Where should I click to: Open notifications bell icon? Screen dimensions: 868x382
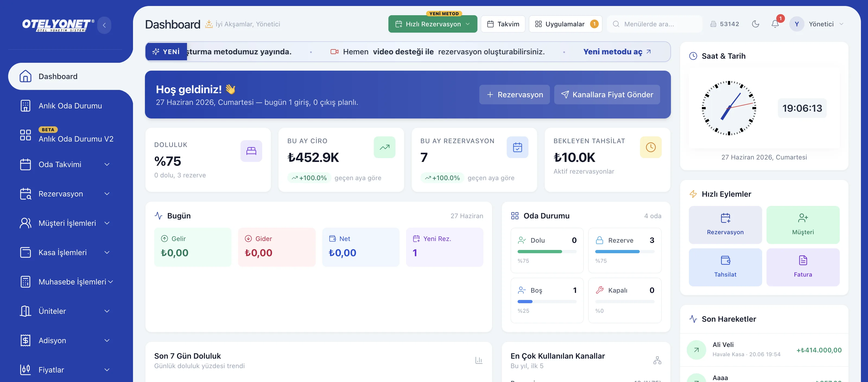(x=775, y=24)
